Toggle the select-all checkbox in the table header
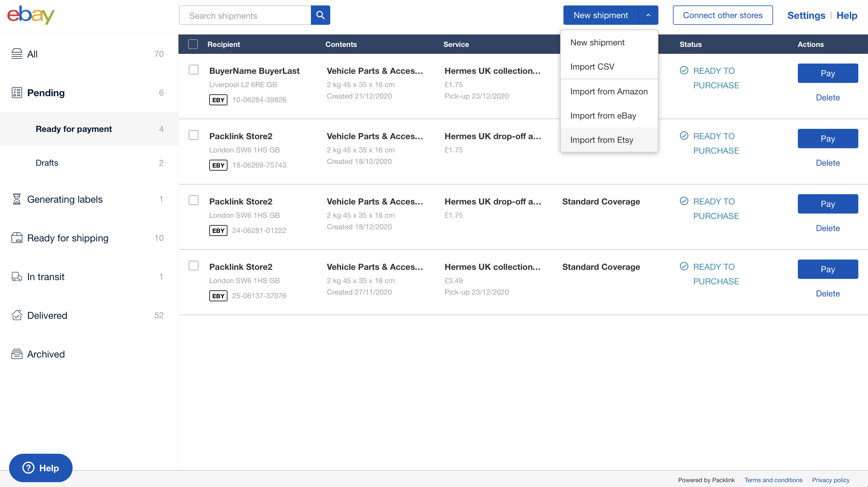 (x=193, y=44)
